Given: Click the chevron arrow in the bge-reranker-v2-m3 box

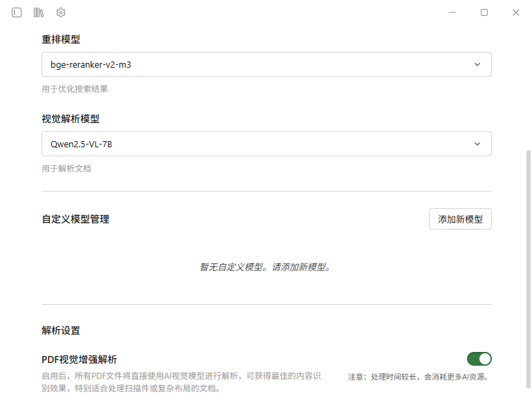Looking at the screenshot, I should pos(477,64).
